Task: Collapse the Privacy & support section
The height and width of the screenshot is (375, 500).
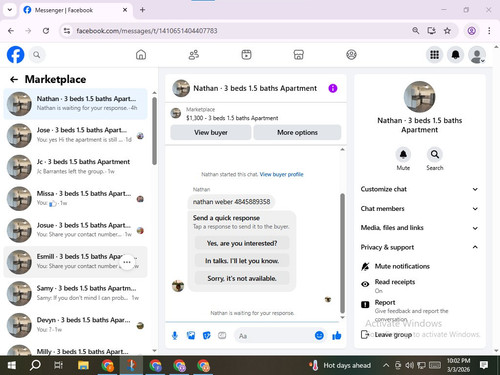Action: pyautogui.click(x=419, y=247)
